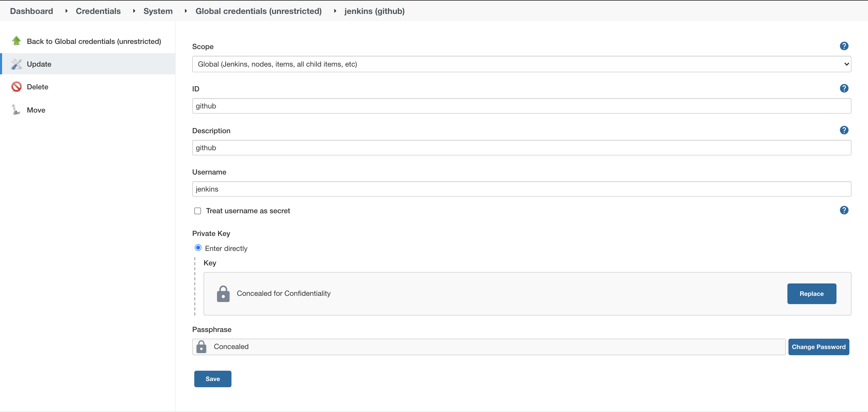Open help for the Description field

[x=844, y=130]
